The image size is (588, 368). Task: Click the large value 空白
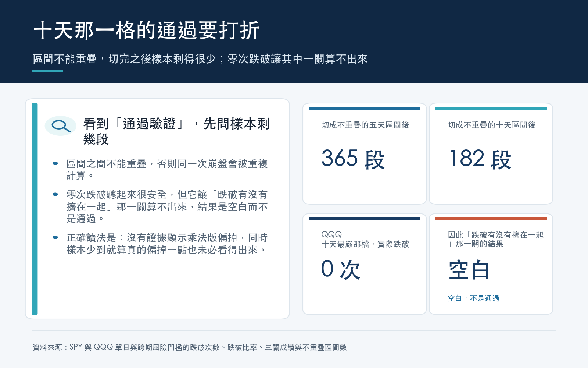[x=469, y=270]
